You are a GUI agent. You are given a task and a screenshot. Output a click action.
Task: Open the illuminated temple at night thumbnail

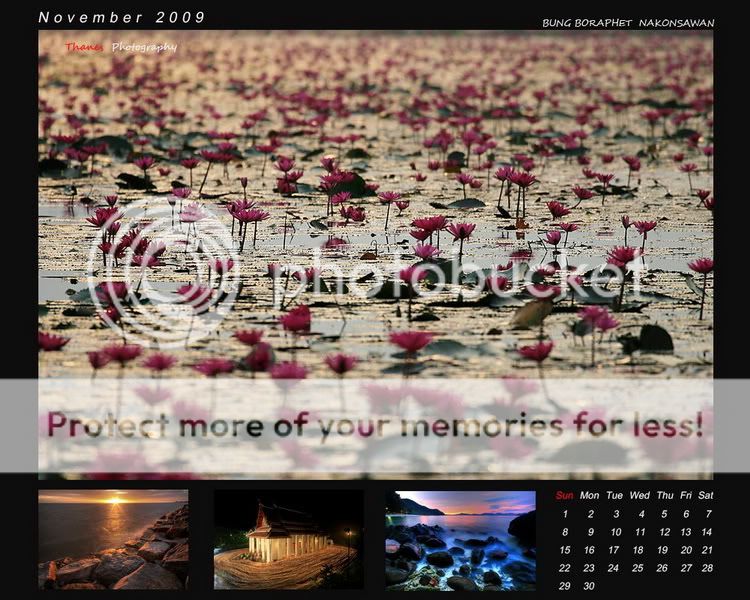tap(288, 539)
